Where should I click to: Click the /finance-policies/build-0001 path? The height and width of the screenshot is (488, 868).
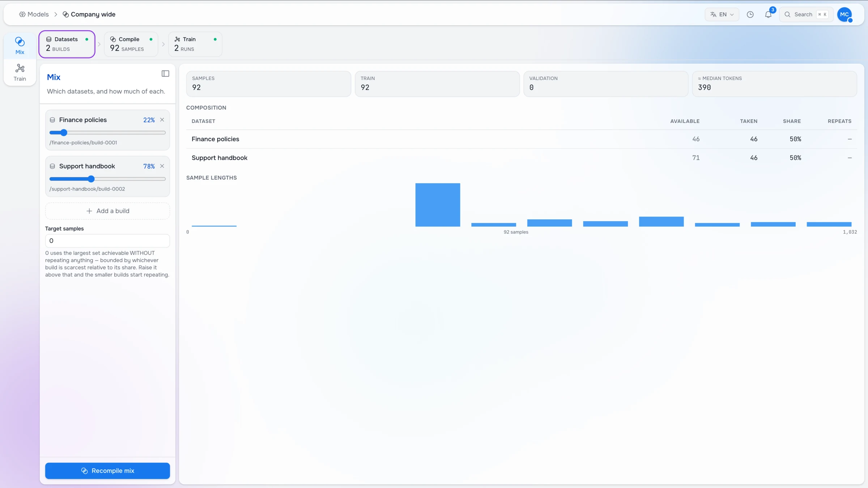tap(83, 143)
